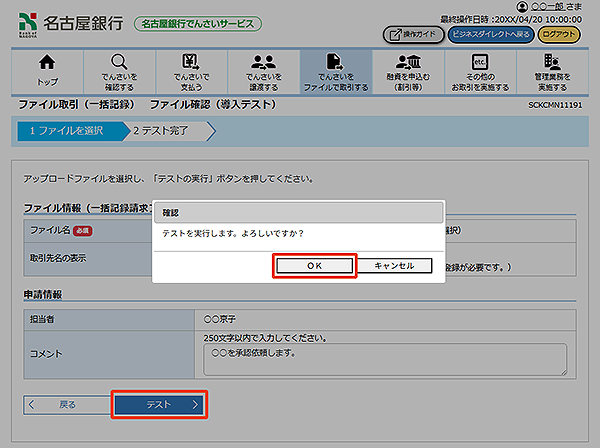Return to ビジネスダイレクト via header button

click(490, 34)
